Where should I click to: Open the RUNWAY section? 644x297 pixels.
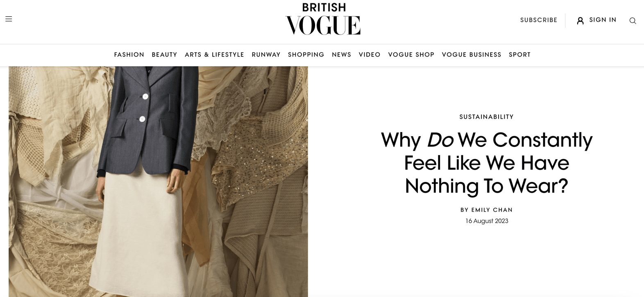point(265,54)
